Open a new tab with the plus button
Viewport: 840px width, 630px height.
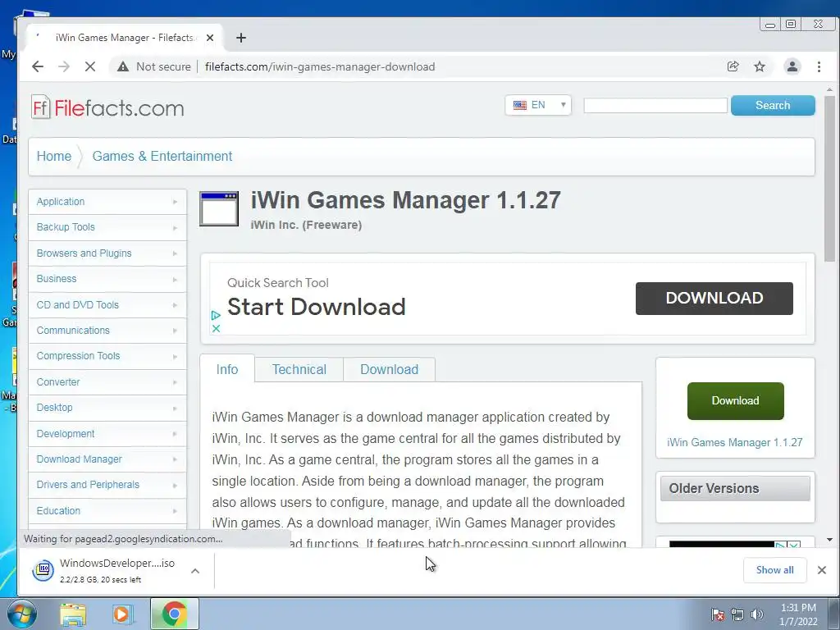pos(241,38)
